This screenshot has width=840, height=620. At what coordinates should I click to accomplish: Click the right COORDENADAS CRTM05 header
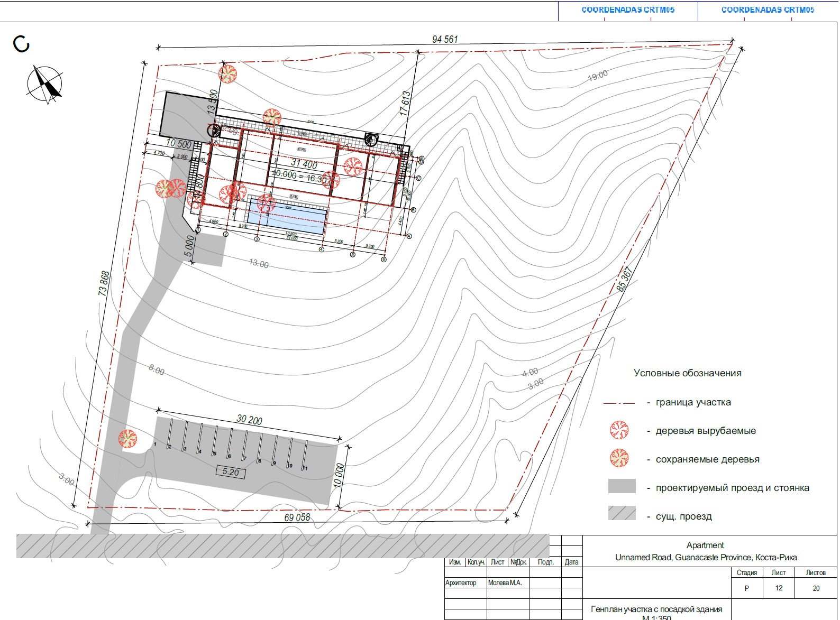tap(768, 10)
